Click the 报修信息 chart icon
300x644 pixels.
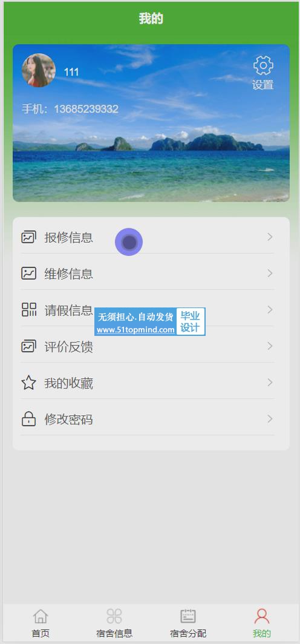tap(28, 237)
